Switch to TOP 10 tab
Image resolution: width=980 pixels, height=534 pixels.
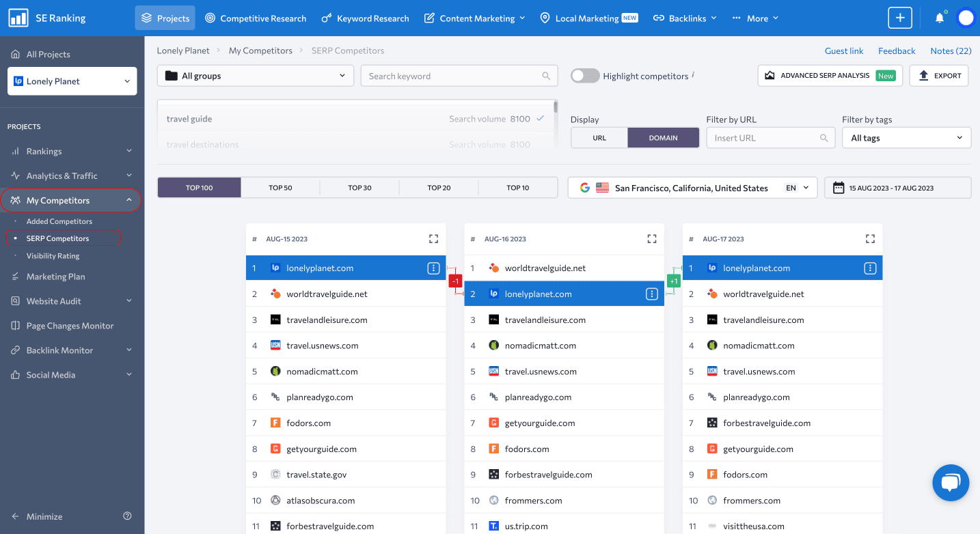[x=518, y=188]
